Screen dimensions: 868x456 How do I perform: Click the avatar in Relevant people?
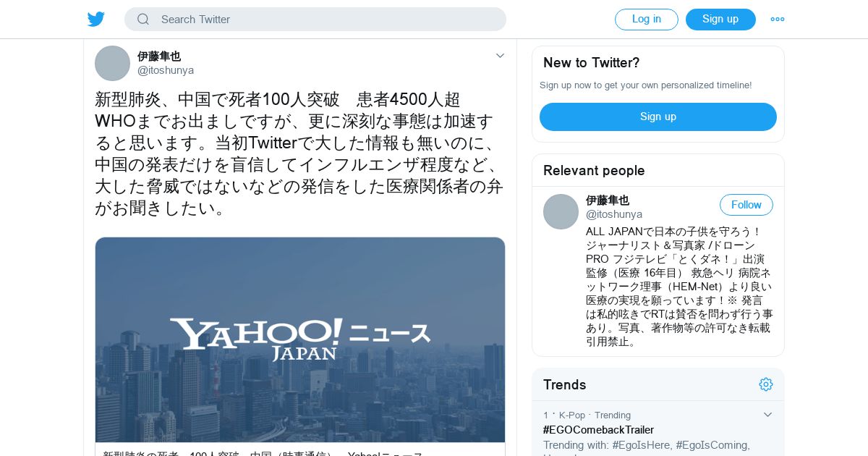561,211
